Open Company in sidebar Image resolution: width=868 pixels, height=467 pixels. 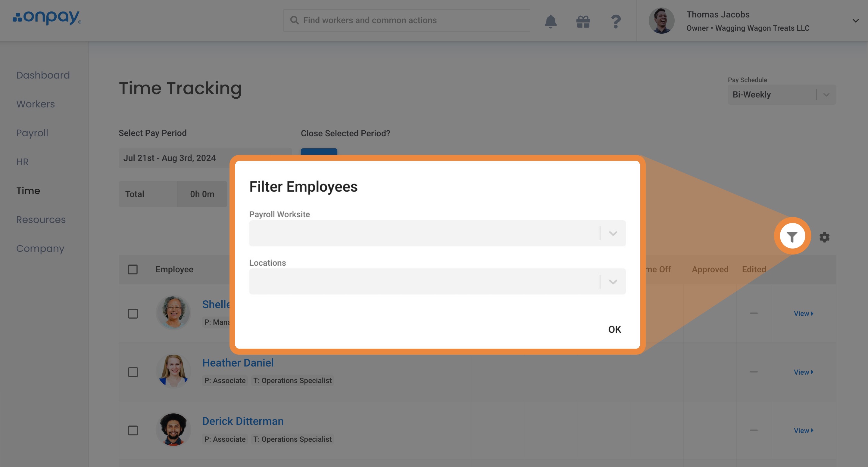[40, 249]
